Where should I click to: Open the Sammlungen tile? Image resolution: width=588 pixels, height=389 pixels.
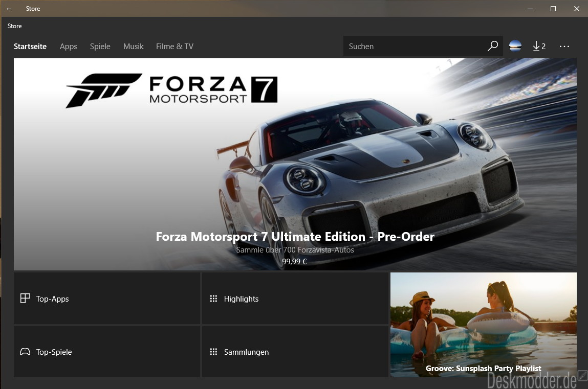295,352
